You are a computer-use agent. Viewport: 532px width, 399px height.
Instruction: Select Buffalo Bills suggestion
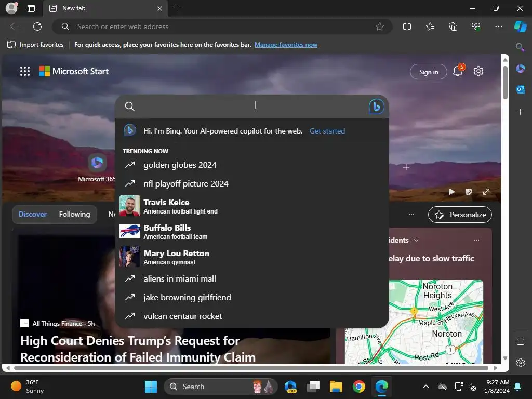tap(252, 231)
